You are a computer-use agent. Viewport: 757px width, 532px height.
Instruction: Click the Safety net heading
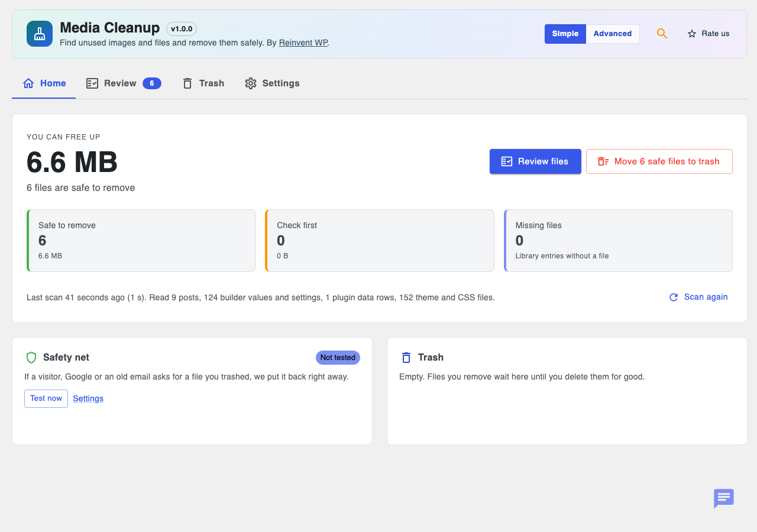coord(66,358)
